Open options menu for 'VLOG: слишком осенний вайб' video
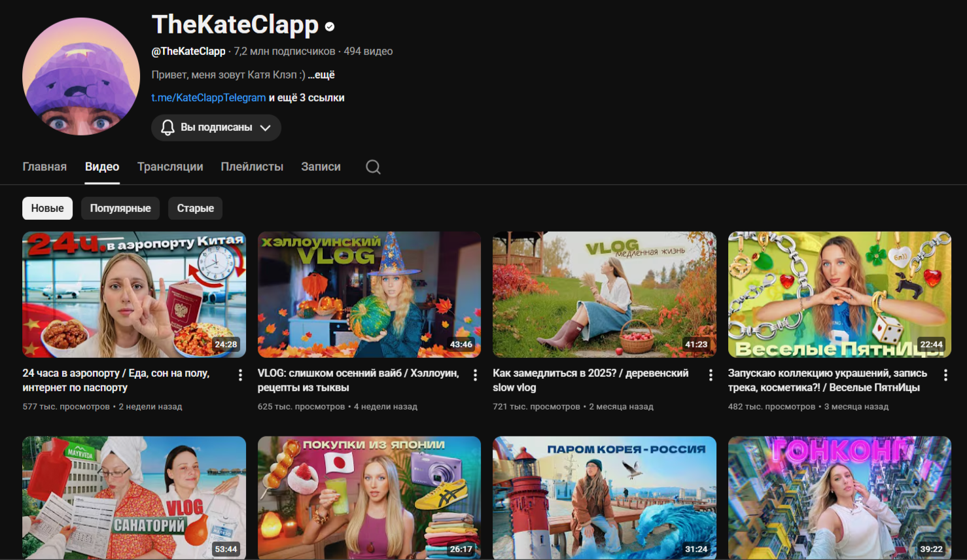967x560 pixels. pyautogui.click(x=476, y=375)
